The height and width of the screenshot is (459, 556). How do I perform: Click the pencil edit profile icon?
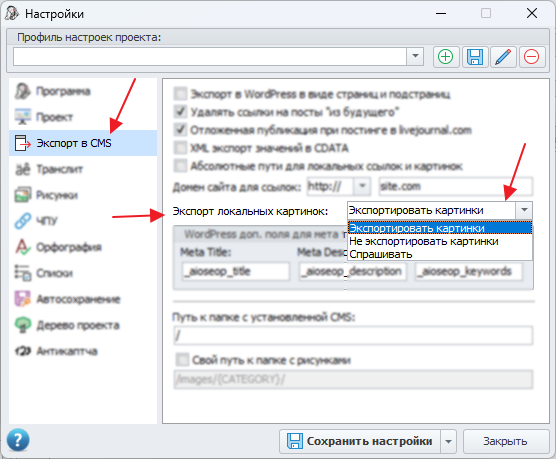coord(503,57)
